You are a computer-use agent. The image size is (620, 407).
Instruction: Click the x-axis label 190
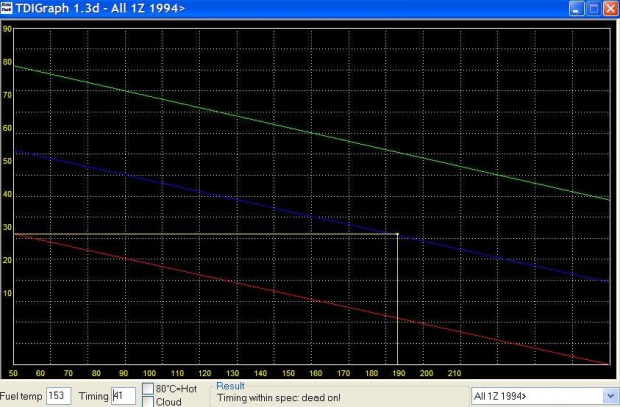(x=399, y=373)
